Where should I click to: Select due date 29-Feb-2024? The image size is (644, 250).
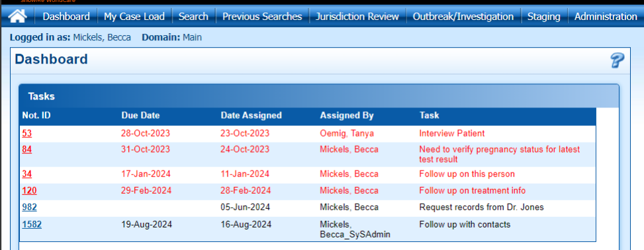point(147,190)
